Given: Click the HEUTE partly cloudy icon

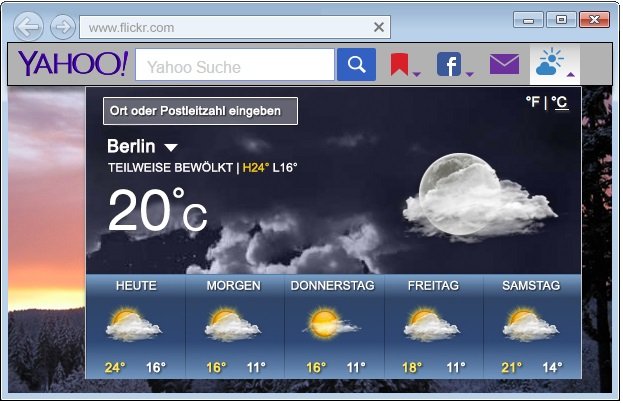Looking at the screenshot, I should pos(134,324).
